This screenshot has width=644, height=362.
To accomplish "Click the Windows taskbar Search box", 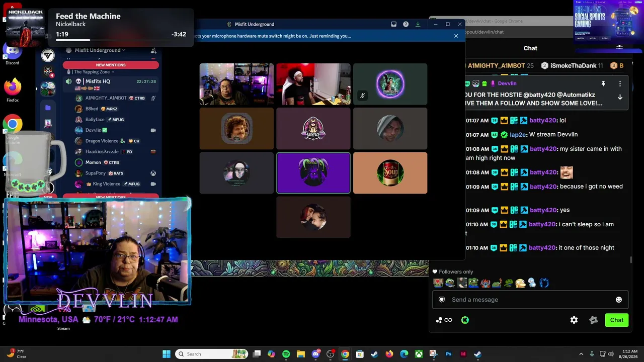I will coord(212,354).
